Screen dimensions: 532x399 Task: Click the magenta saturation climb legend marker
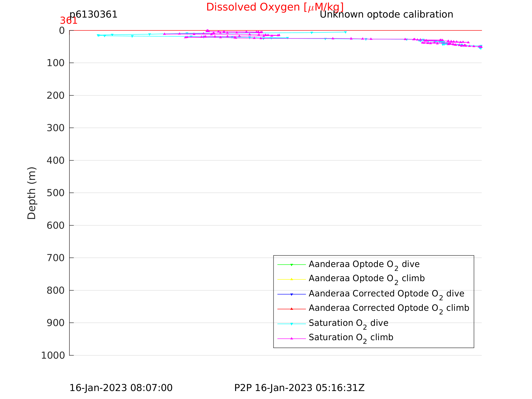(x=292, y=338)
